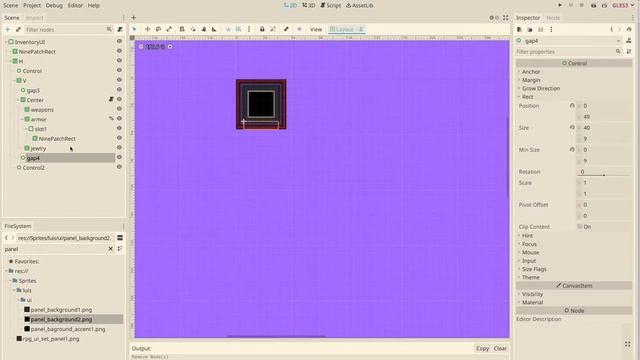Expand the Size Flags section
The height and width of the screenshot is (360, 640).
[534, 269]
